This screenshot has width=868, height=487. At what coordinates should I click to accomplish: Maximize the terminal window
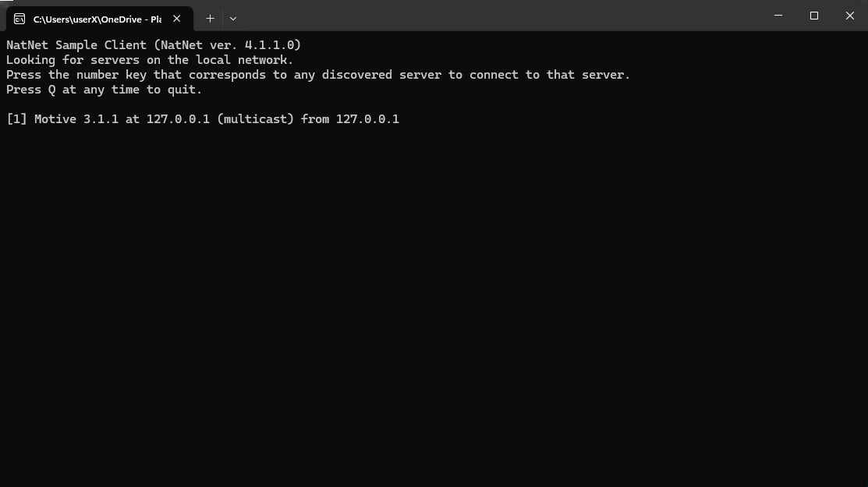(814, 16)
